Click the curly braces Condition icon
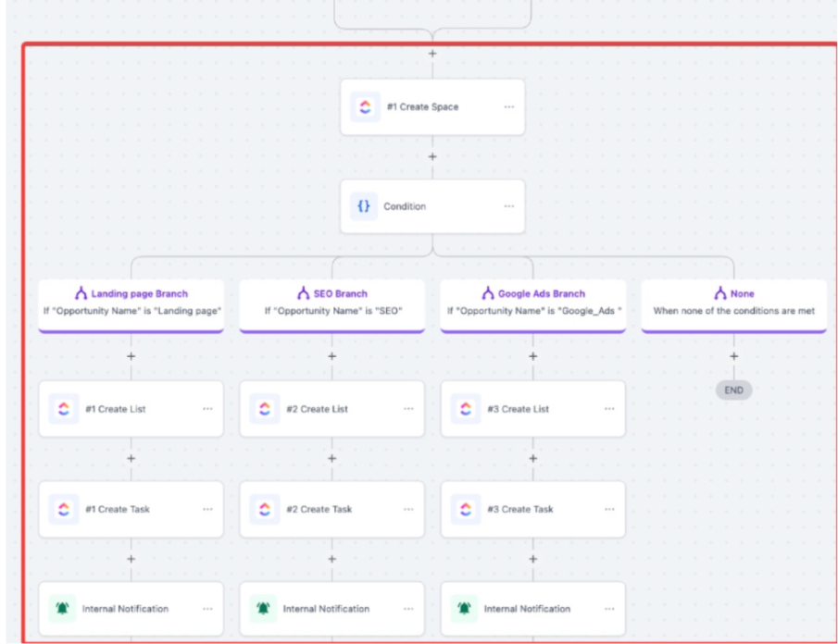Viewport: 838px width, 644px height. (364, 206)
